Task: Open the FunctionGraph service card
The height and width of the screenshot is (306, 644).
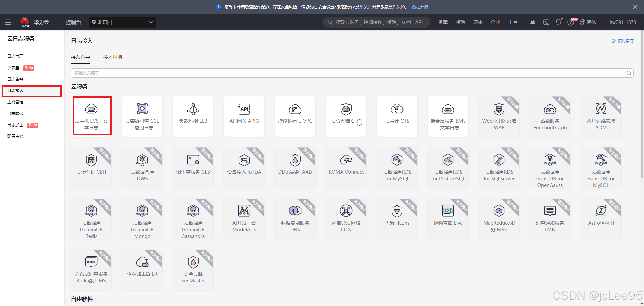Action: [x=550, y=116]
